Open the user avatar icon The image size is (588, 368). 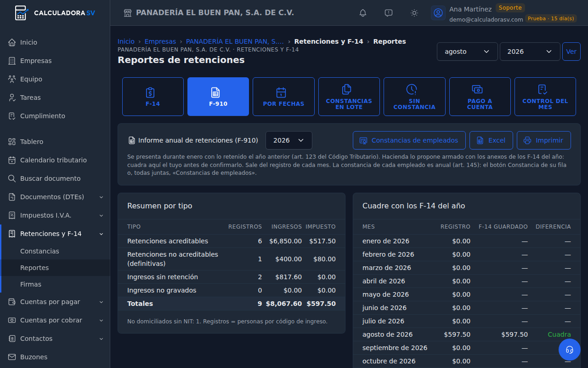tap(438, 13)
